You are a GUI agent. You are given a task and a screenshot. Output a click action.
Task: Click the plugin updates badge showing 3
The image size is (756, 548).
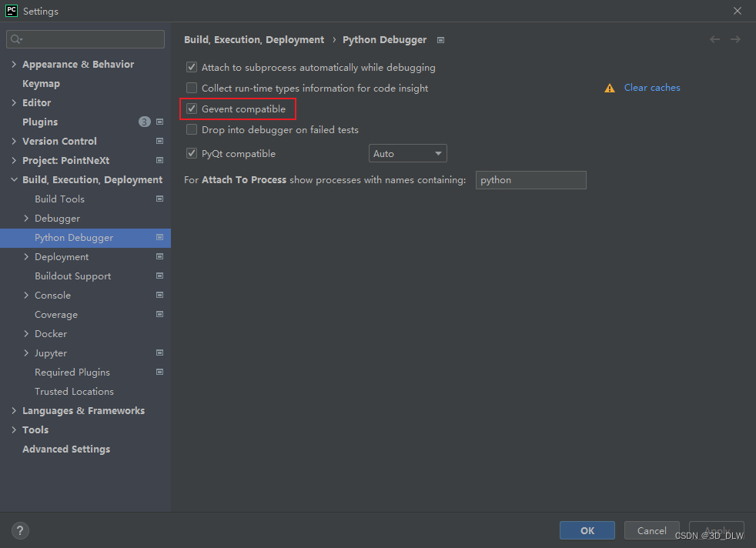coord(144,122)
